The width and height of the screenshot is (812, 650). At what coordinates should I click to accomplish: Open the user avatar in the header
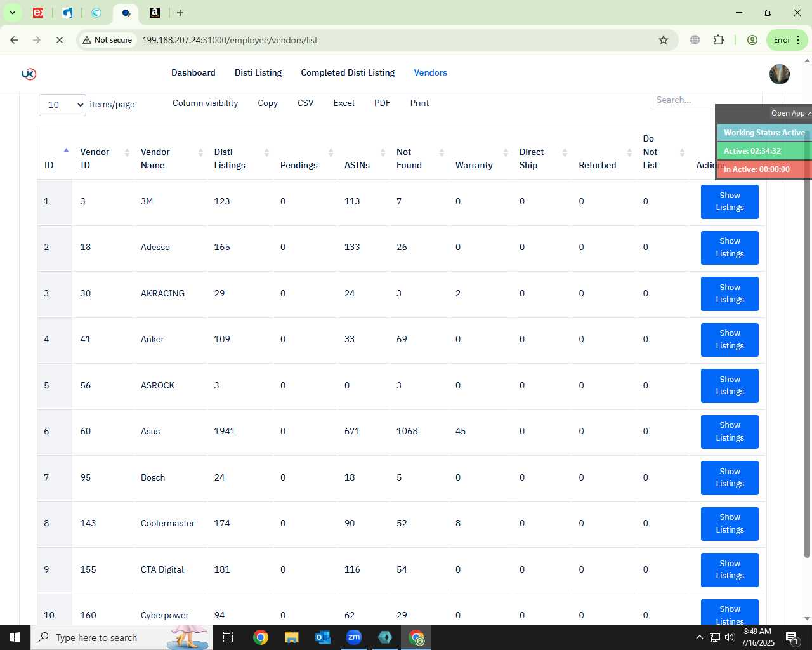pos(779,74)
